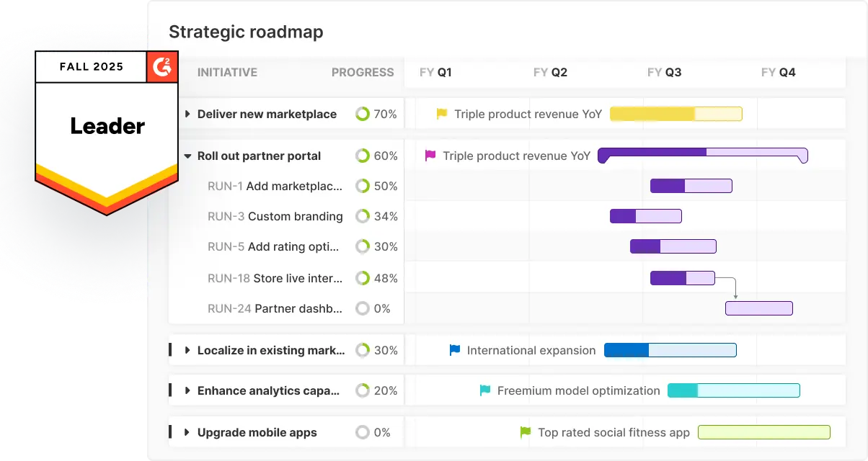Click the 48% progress ring for Store live interaction
The image size is (868, 461).
click(x=363, y=278)
